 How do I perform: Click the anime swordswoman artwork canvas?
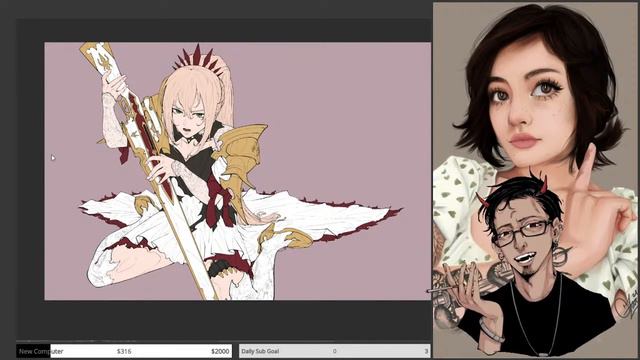click(237, 171)
